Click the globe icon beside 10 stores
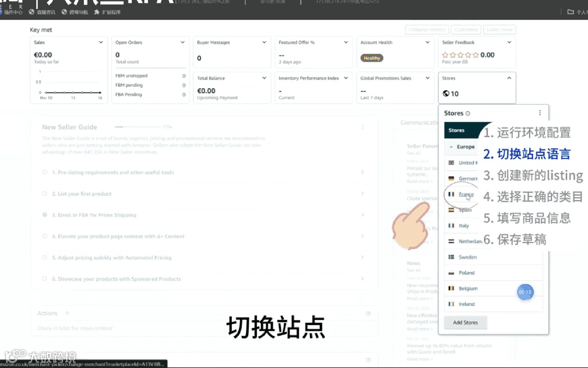 (x=446, y=94)
